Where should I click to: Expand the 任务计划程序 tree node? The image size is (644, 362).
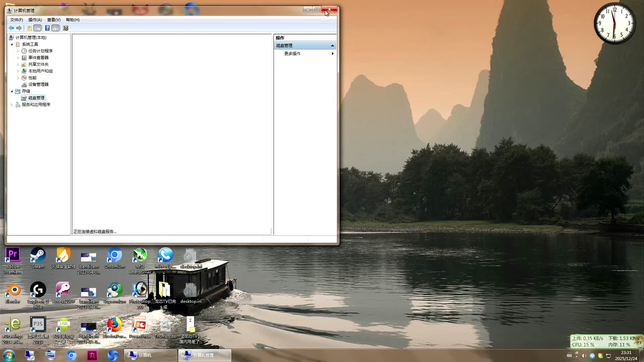point(18,51)
